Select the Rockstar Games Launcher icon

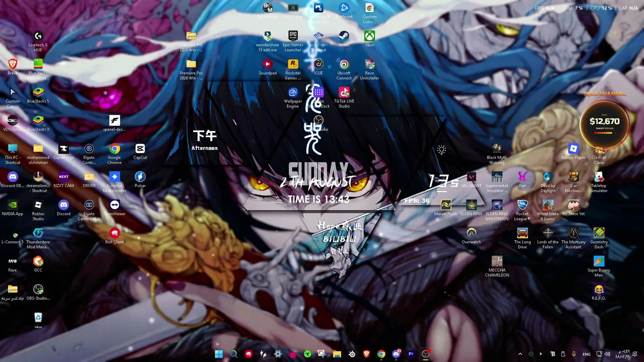[x=293, y=69]
